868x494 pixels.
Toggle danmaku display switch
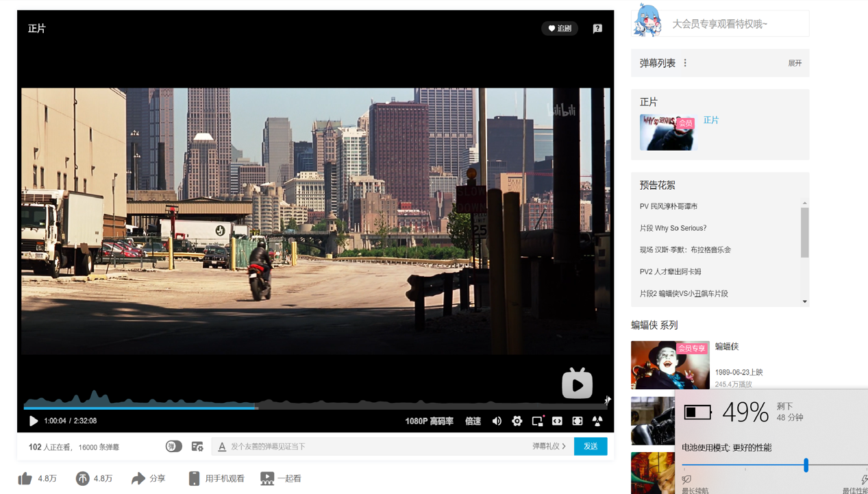(174, 447)
